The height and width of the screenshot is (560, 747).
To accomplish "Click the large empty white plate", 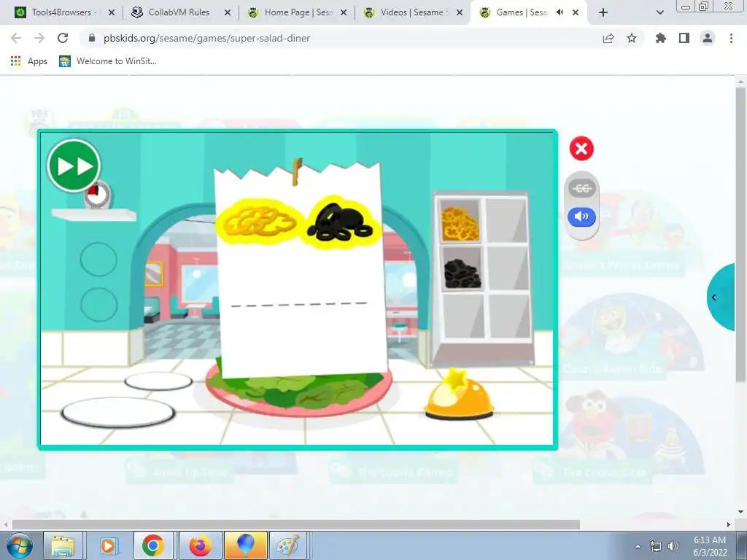I will pos(117,413).
